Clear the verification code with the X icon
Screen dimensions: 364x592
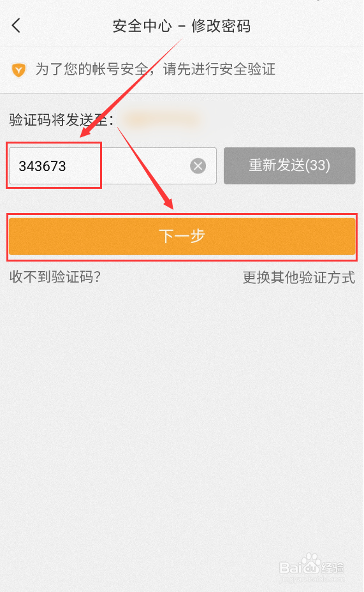(x=198, y=166)
